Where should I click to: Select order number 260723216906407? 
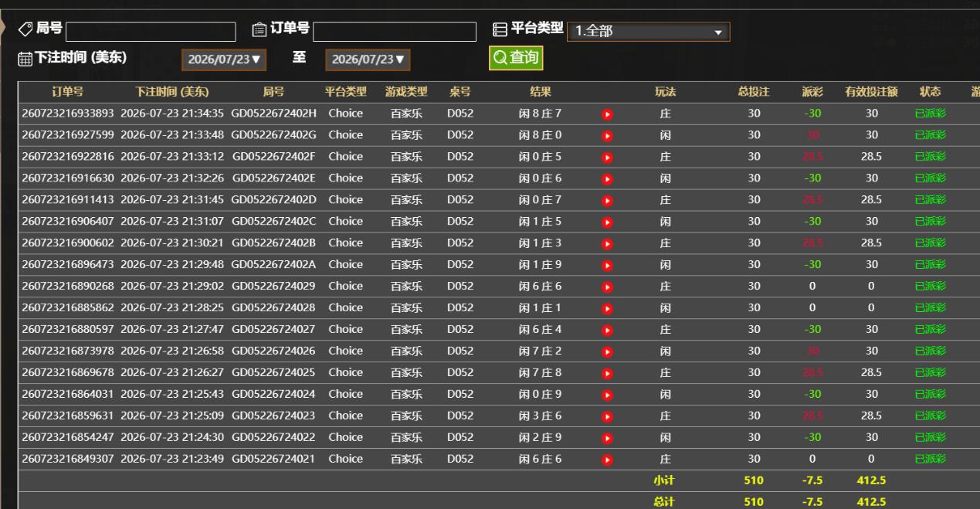(x=68, y=222)
